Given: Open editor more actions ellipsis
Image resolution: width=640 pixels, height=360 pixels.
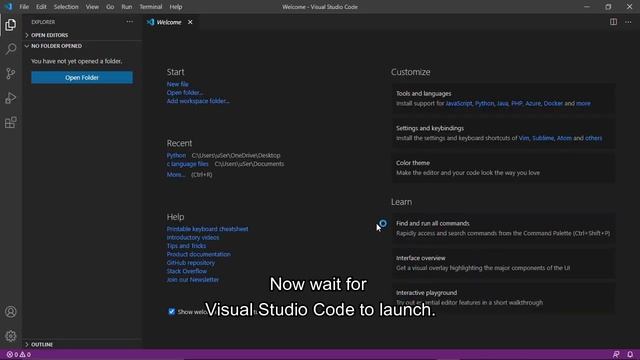Looking at the screenshot, I should pyautogui.click(x=628, y=22).
